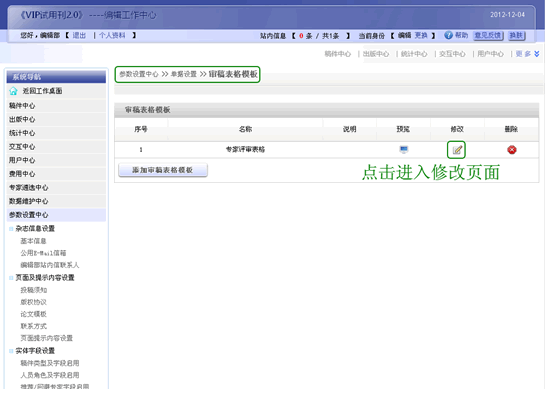The image size is (545, 394).
Task: Click the 换肤 button
Action: [x=516, y=35]
